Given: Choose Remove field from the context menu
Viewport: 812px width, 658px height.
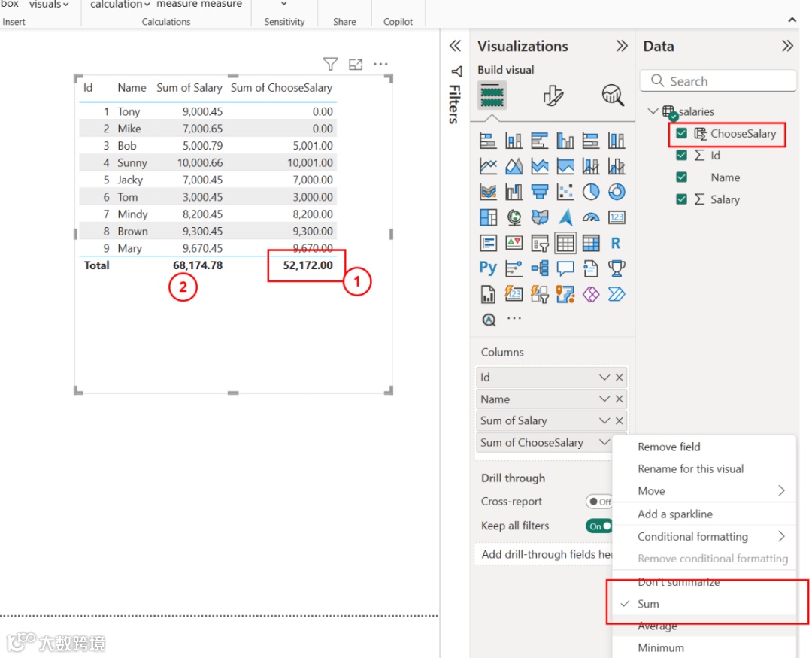Looking at the screenshot, I should pyautogui.click(x=668, y=447).
